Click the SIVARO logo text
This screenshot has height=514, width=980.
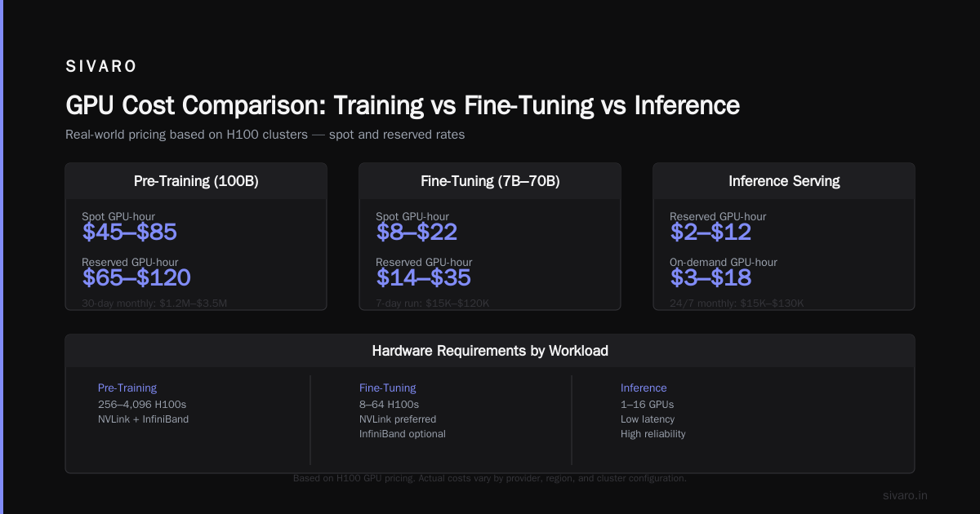[x=101, y=66]
